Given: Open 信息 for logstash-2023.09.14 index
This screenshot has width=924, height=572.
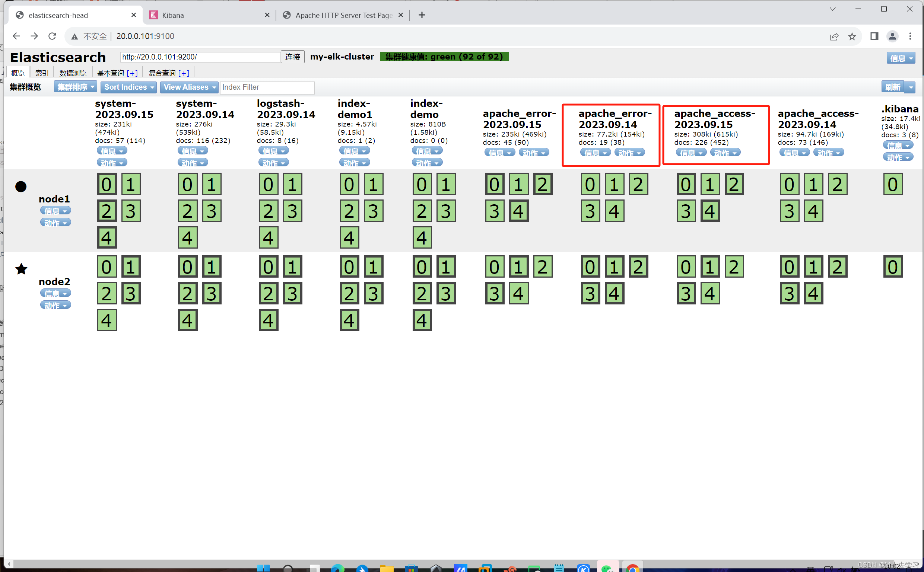Looking at the screenshot, I should click(x=274, y=151).
